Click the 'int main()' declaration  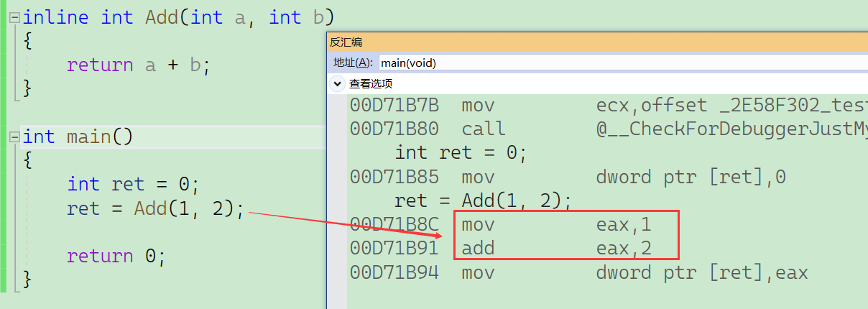coord(78,137)
